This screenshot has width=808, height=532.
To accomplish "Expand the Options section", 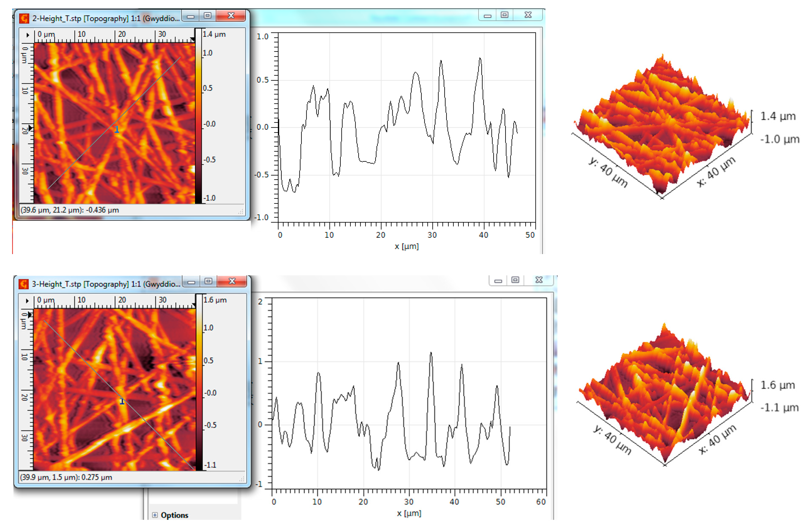I will 155,515.
